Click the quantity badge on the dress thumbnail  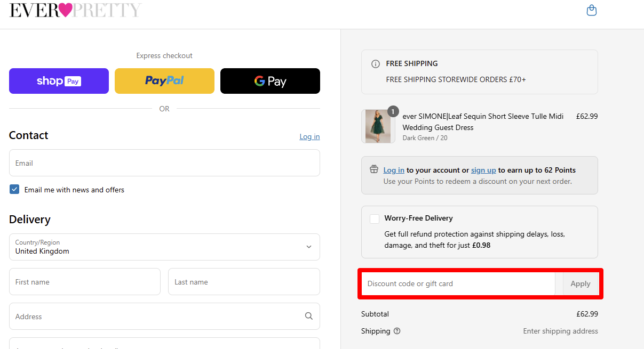tap(393, 111)
